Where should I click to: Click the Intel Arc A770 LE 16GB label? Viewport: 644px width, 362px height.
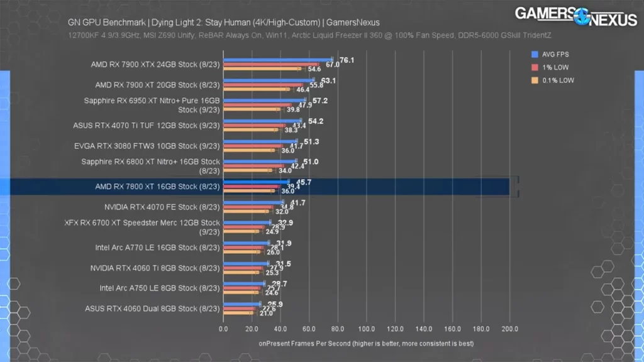[x=157, y=247]
